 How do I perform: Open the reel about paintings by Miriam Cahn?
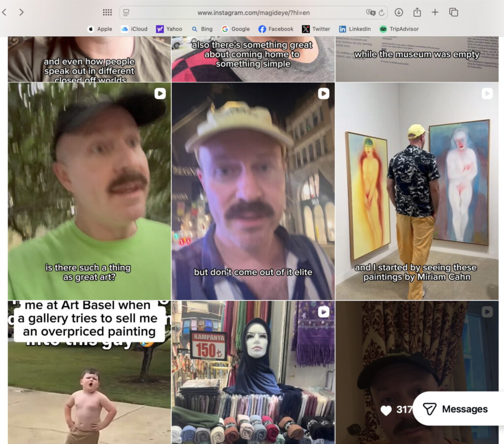(417, 191)
